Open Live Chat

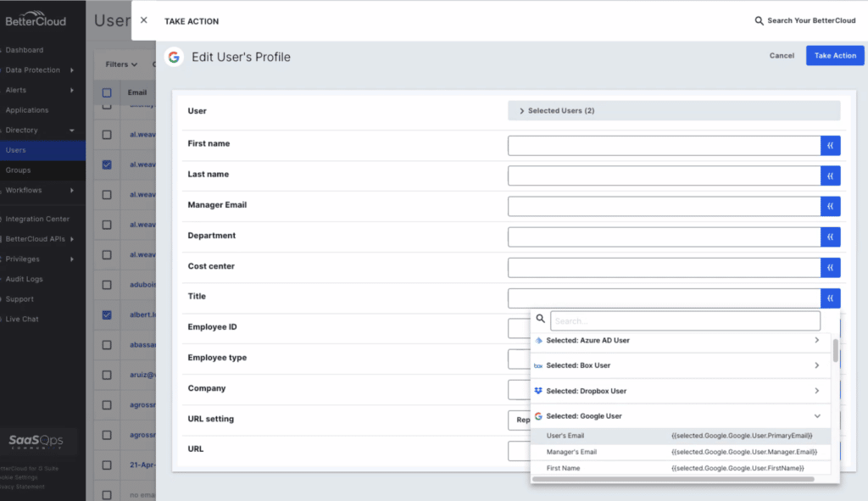coord(22,319)
